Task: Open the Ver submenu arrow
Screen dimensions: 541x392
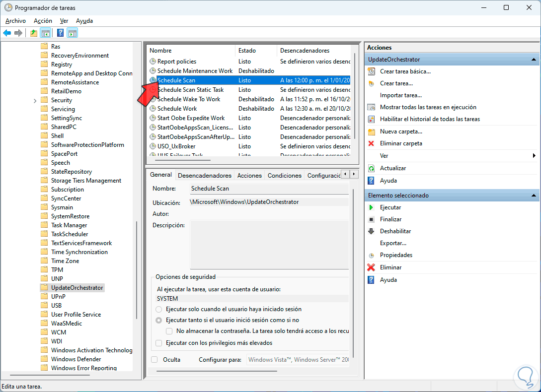Action: (534, 156)
